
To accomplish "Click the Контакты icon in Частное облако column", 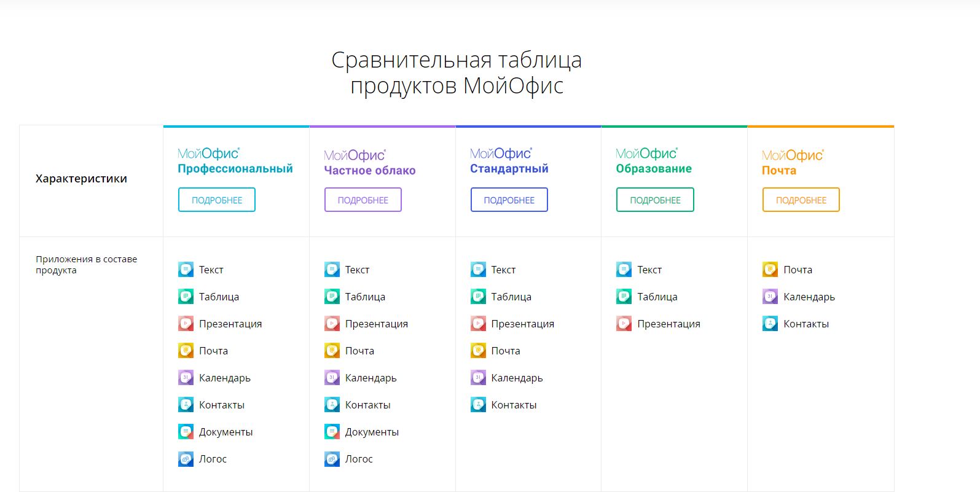I will (332, 404).
